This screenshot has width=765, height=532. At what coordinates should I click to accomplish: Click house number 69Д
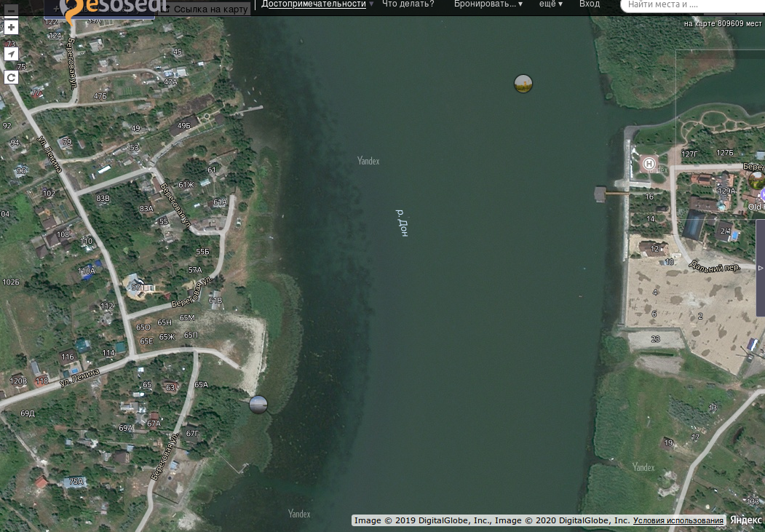[x=28, y=413]
